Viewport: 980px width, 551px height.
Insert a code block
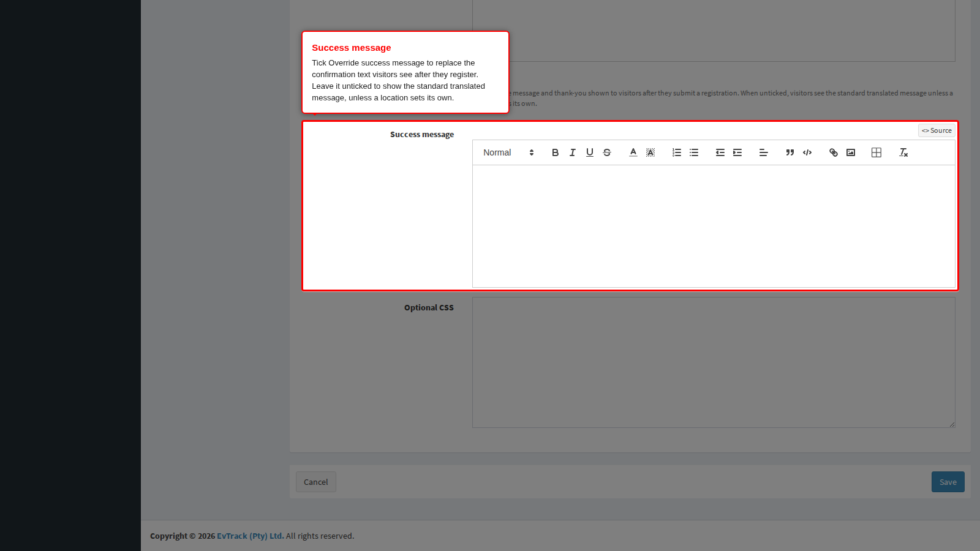click(807, 152)
